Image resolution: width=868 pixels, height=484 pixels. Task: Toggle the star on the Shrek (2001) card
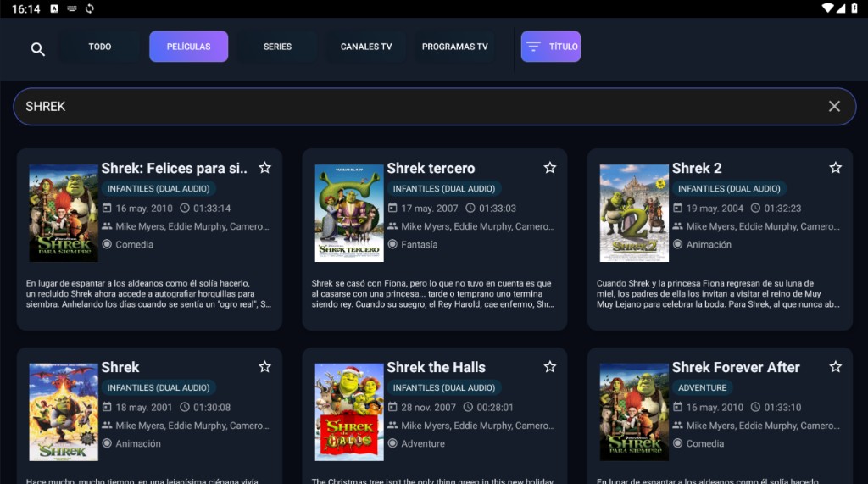[264, 366]
